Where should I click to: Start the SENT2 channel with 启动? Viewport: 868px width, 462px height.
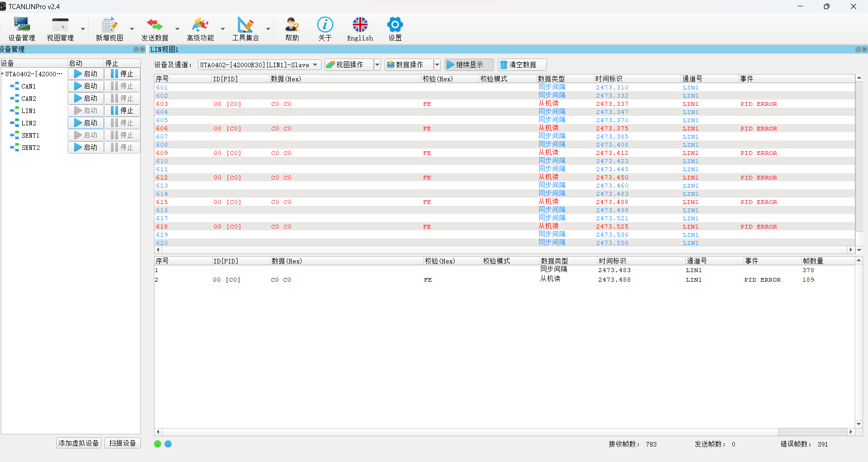(86, 147)
